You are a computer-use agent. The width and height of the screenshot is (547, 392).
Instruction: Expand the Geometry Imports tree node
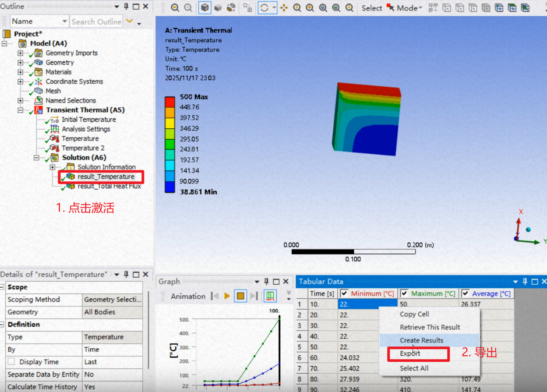21,53
